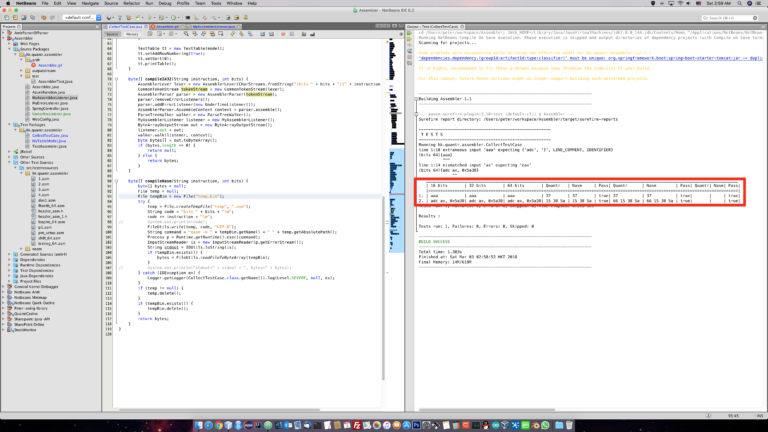Expand the AntlrParserOffParser project node
This screenshot has width=768, height=432.
(x=4, y=33)
